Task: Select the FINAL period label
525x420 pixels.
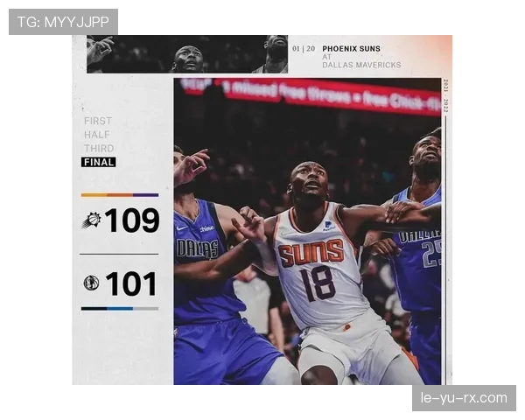Action: [x=99, y=162]
